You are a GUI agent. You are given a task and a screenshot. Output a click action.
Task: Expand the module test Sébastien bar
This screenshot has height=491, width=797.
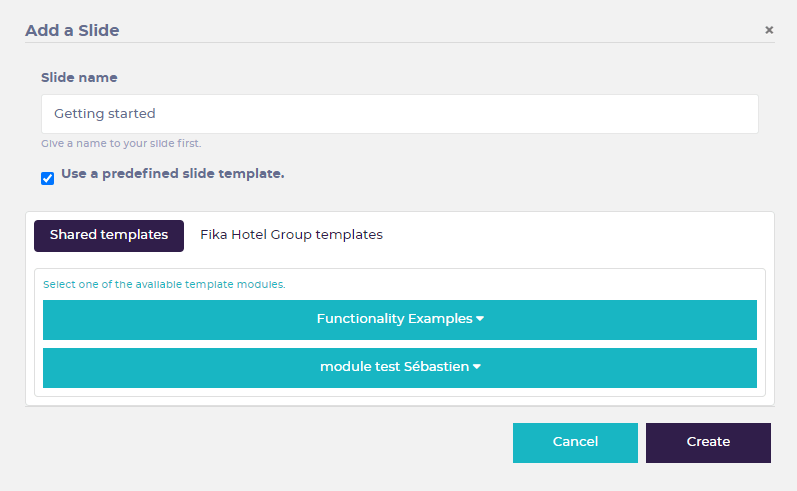[x=400, y=367]
